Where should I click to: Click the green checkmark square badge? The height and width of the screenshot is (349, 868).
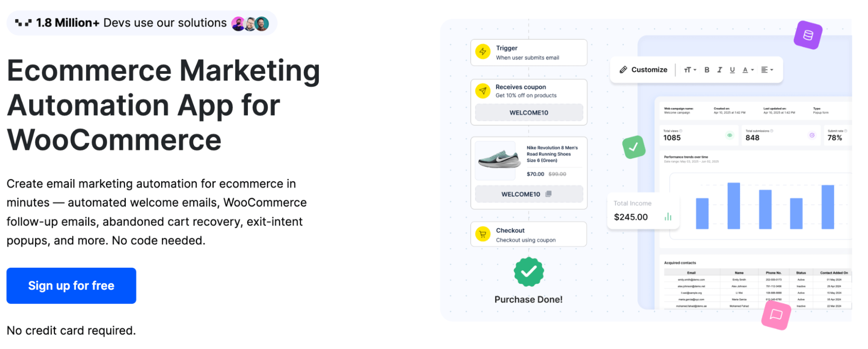(634, 147)
